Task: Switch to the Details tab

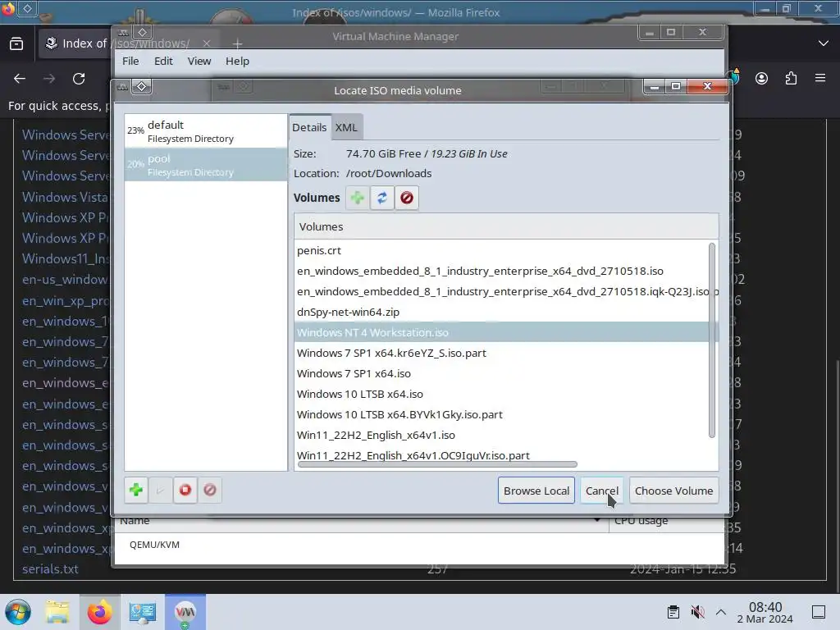Action: click(309, 127)
